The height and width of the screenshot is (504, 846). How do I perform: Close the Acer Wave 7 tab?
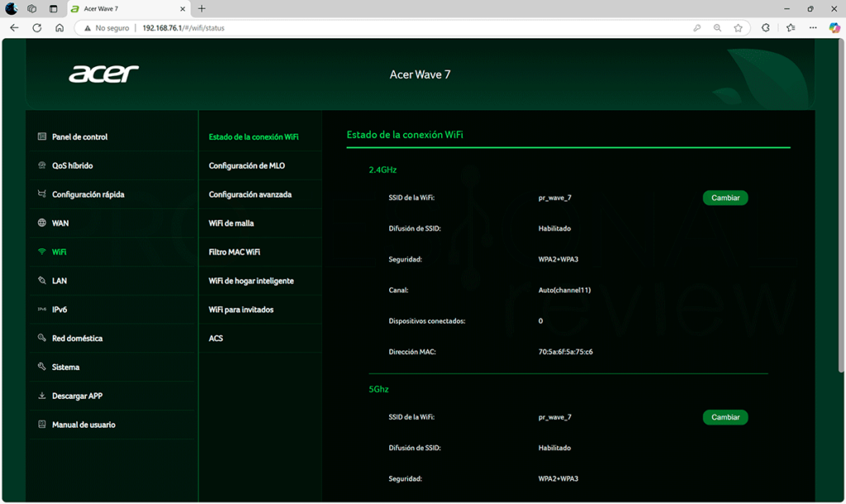coord(183,8)
